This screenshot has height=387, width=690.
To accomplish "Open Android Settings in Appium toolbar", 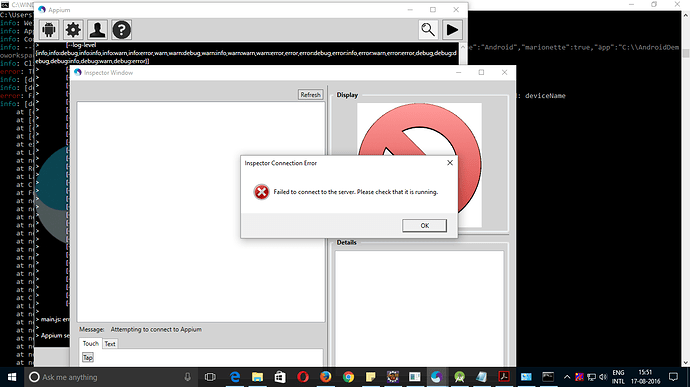I will pos(49,29).
